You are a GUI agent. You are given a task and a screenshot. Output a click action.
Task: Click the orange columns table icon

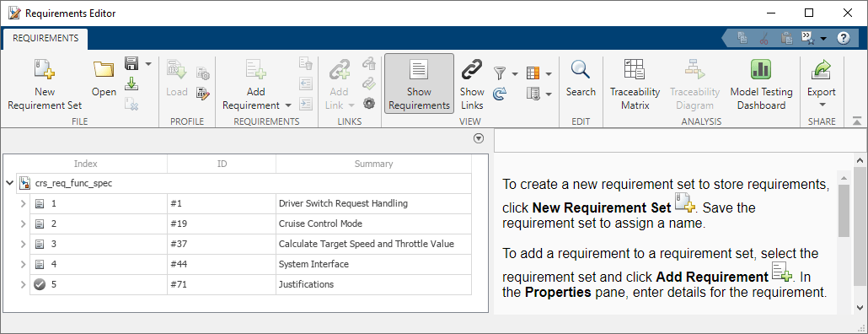(x=533, y=73)
